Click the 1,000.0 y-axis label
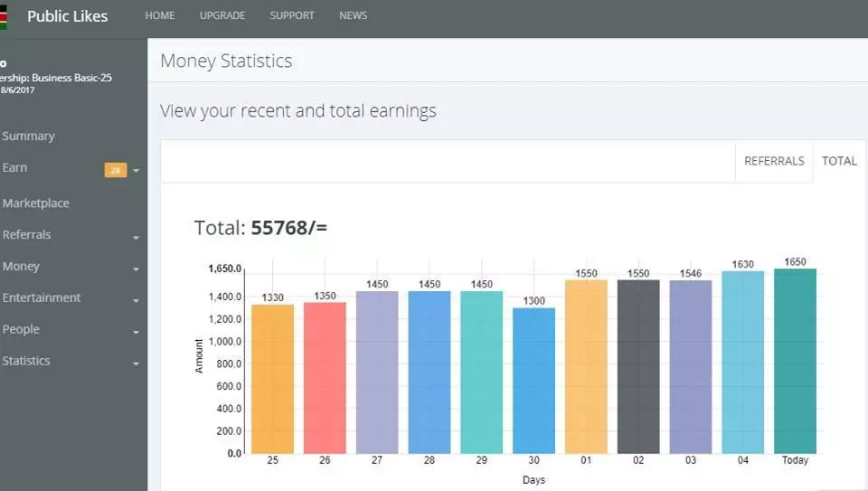Screen dimensions: 868x491 pyautogui.click(x=225, y=342)
